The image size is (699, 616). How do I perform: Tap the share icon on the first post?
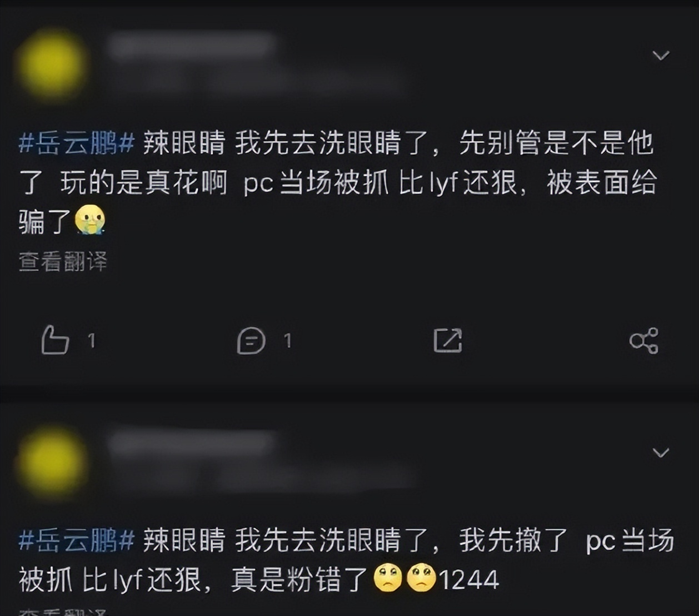(644, 340)
